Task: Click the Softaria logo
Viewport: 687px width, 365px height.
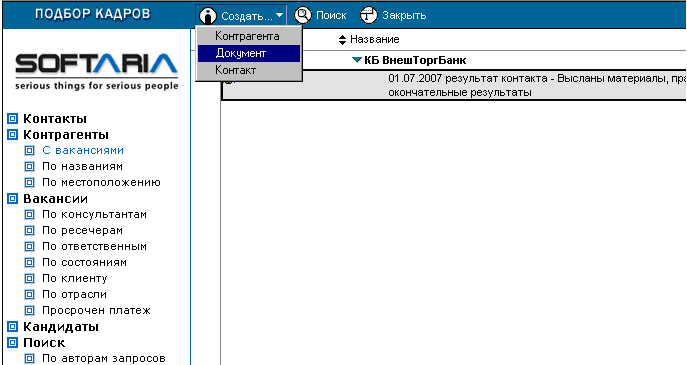Action: pyautogui.click(x=96, y=72)
